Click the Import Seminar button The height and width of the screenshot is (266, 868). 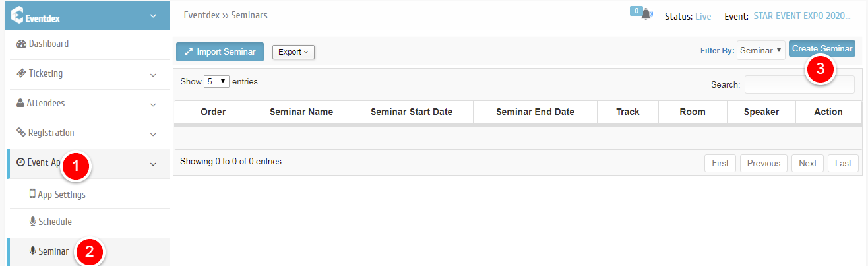(220, 52)
